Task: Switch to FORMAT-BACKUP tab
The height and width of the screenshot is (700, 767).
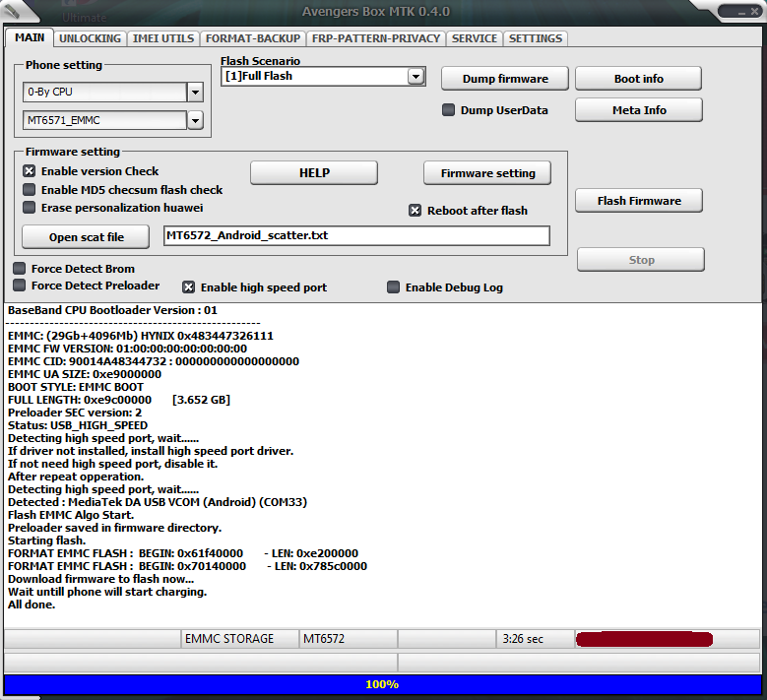Action: tap(253, 38)
